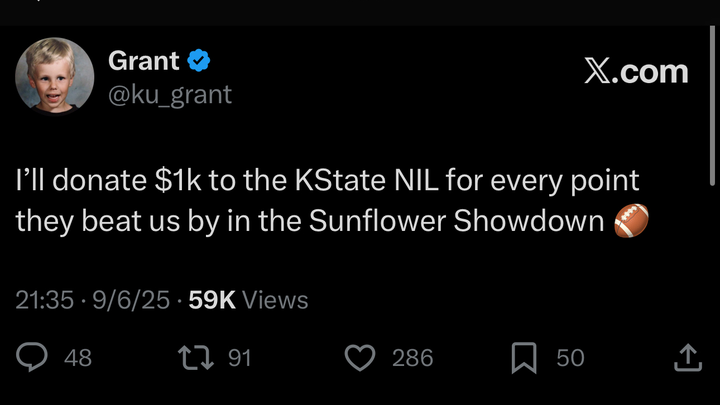Bookmark this tweet using the bookmark icon
This screenshot has width=720, height=405.
click(x=524, y=358)
